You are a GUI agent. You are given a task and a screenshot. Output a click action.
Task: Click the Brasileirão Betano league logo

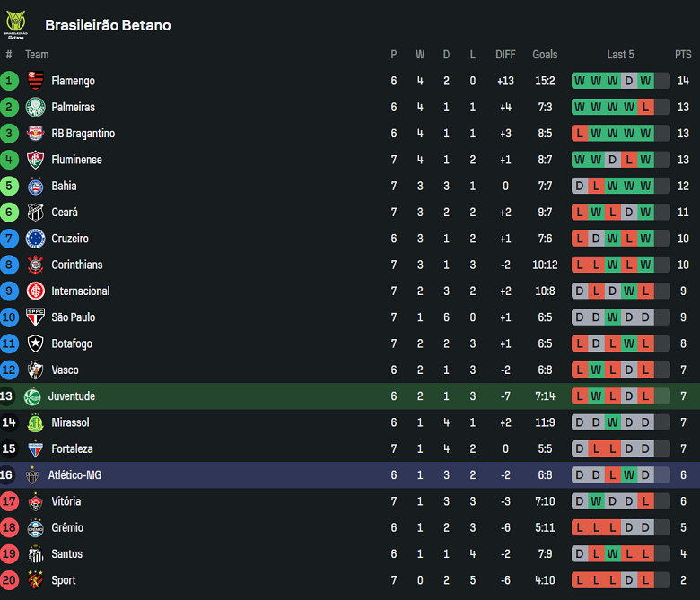click(16, 24)
